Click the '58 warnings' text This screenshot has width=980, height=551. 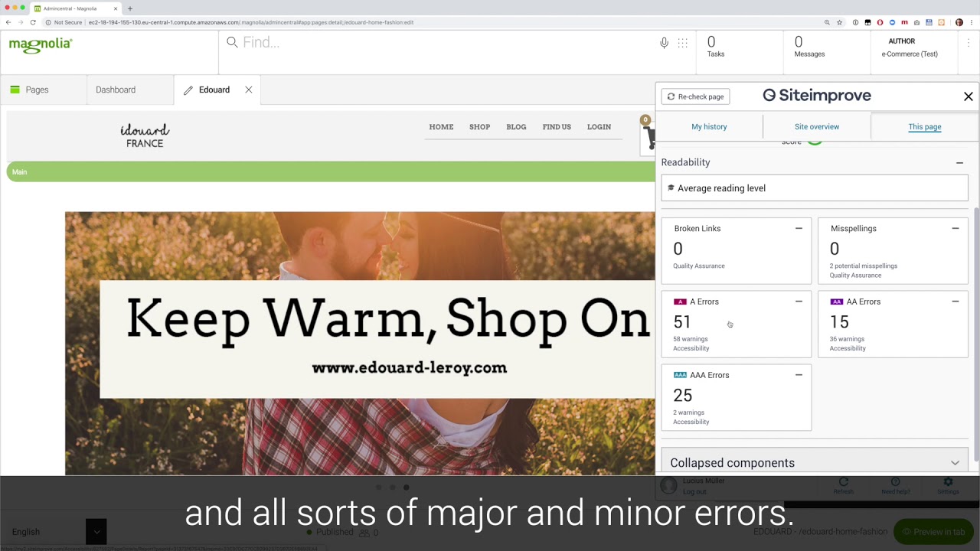click(x=691, y=339)
